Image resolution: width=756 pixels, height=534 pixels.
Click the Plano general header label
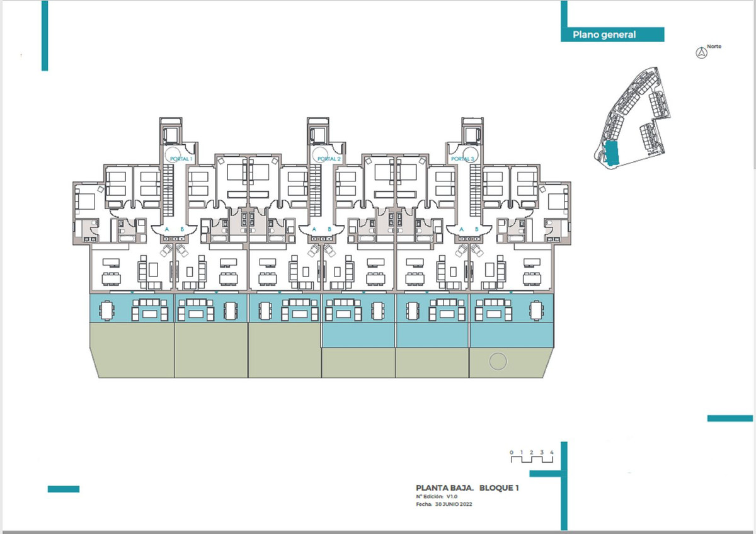[605, 35]
